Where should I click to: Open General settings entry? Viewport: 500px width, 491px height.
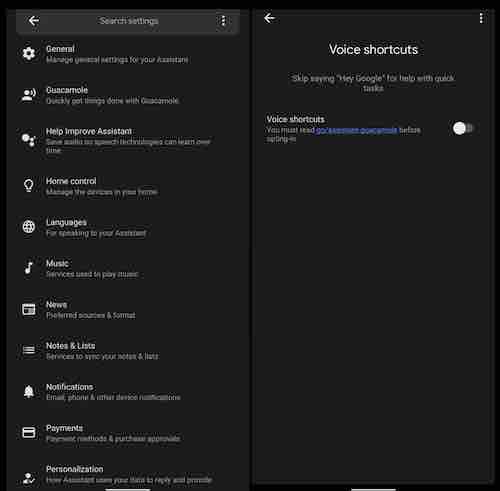point(128,54)
